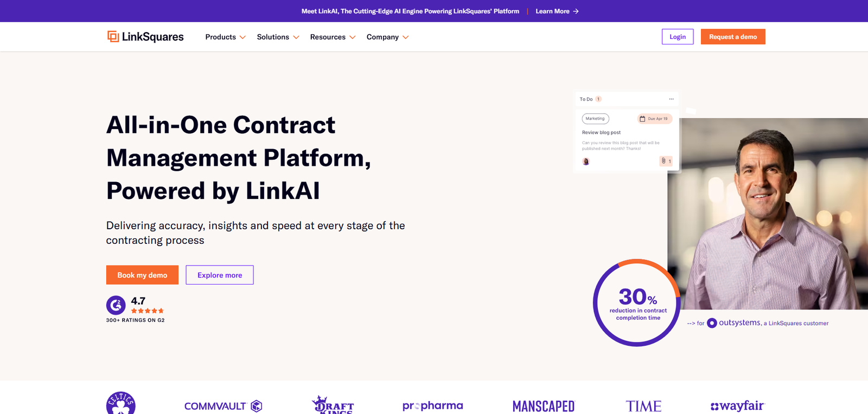Expand the Products dropdown menu
Viewport: 868px width, 414px height.
click(225, 37)
